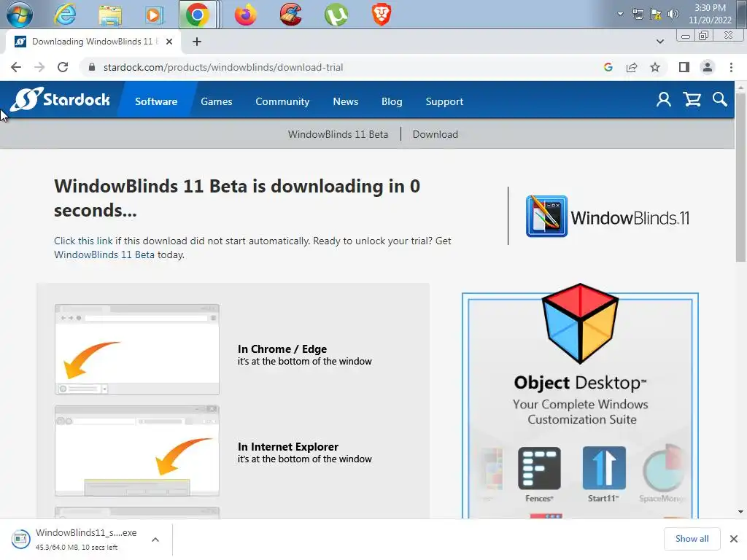Open CCleaner from the taskbar
747x560 pixels.
pyautogui.click(x=290, y=15)
